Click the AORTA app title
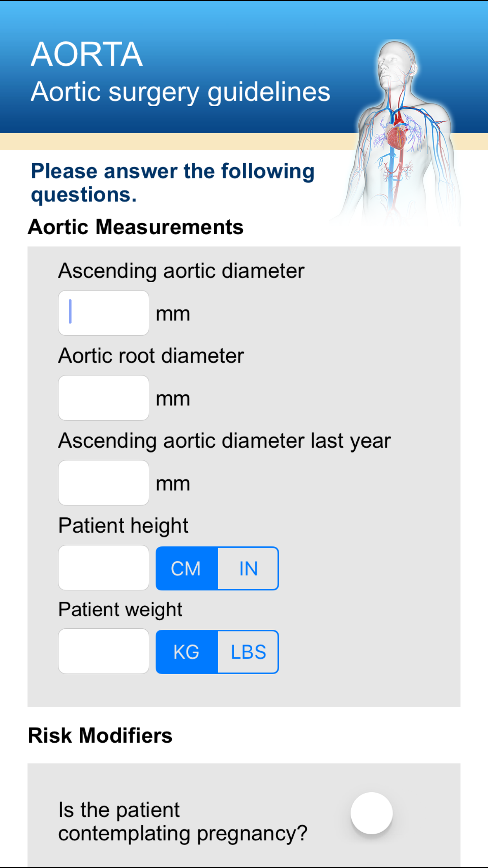Viewport: 488px width, 868px height. (x=86, y=54)
